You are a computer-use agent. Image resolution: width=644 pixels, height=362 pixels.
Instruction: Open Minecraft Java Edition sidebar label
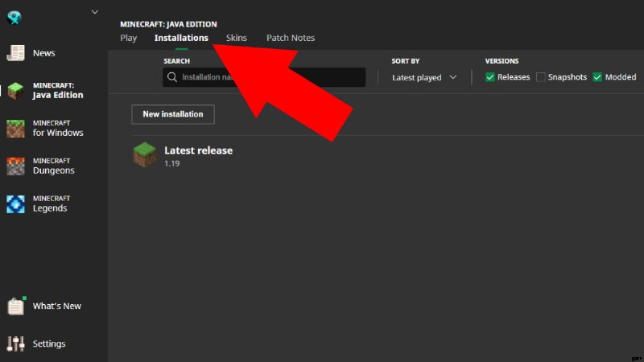point(58,91)
